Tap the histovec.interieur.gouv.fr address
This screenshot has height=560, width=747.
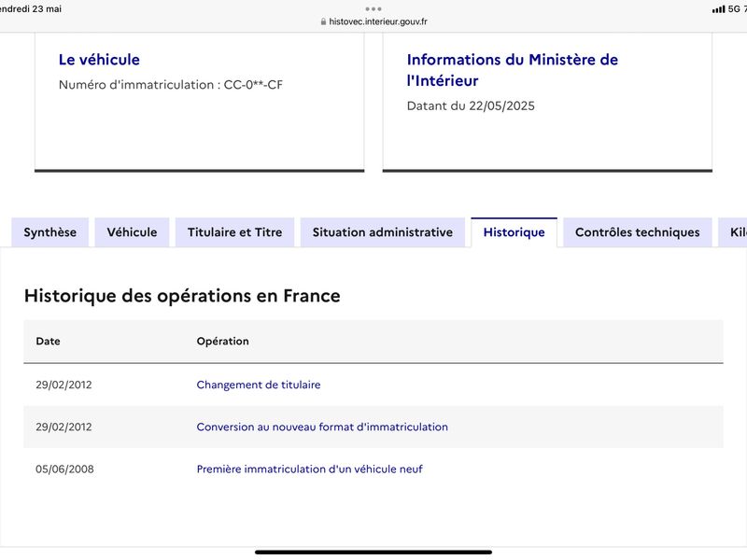coord(378,21)
